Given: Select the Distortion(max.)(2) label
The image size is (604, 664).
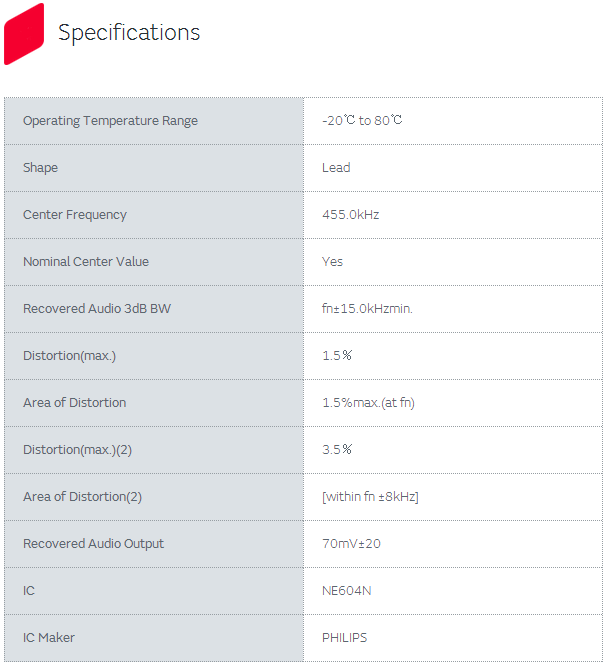Looking at the screenshot, I should pos(78,450).
